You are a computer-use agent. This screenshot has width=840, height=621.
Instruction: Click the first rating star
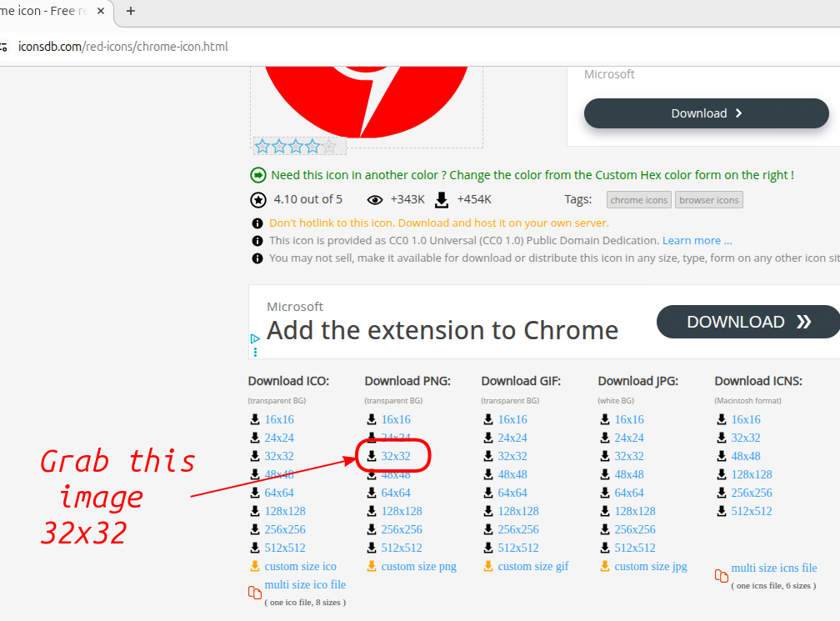click(262, 147)
